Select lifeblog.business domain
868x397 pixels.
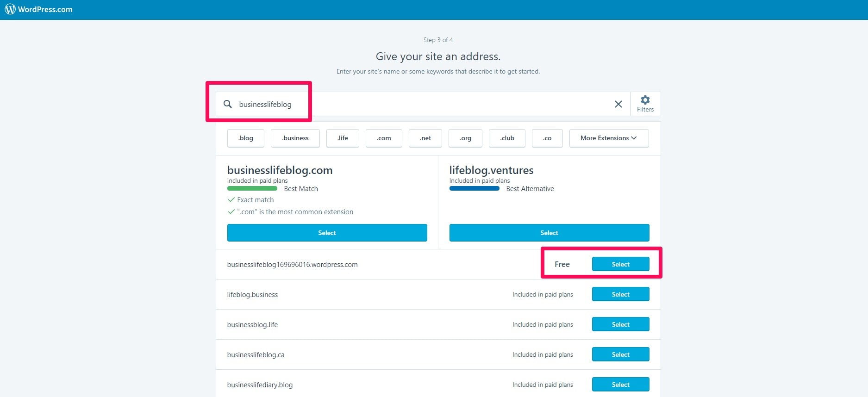621,294
